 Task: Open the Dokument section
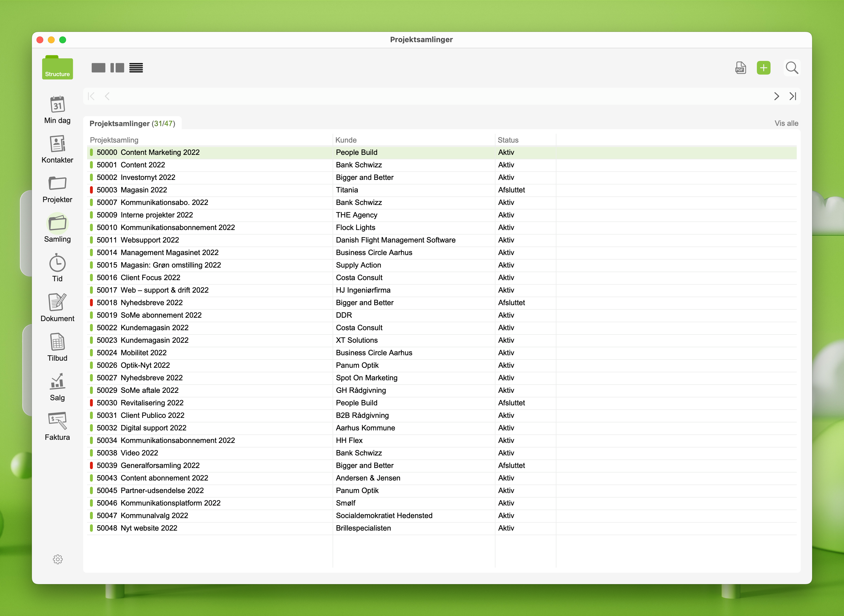pyautogui.click(x=57, y=303)
